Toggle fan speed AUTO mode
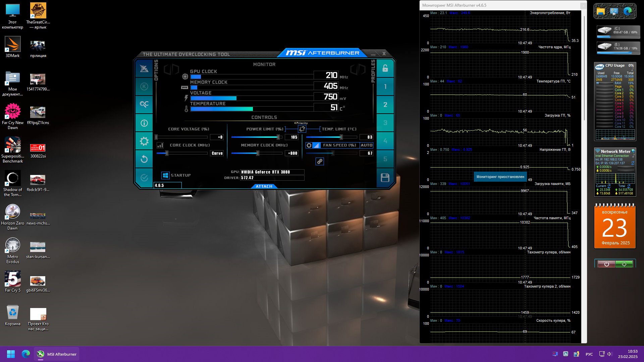Screen dimensions: 644x362 pyautogui.click(x=366, y=145)
